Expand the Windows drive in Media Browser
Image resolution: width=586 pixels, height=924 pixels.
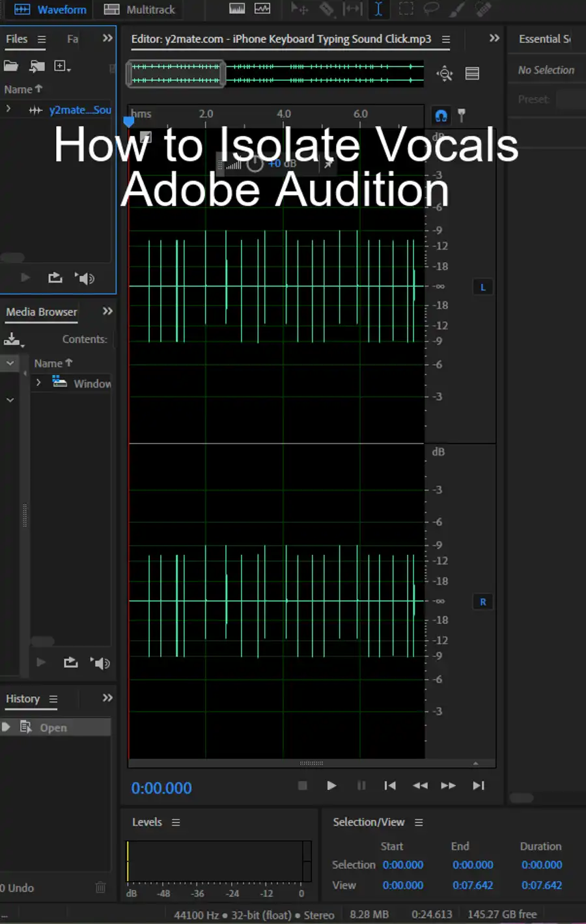click(x=38, y=383)
